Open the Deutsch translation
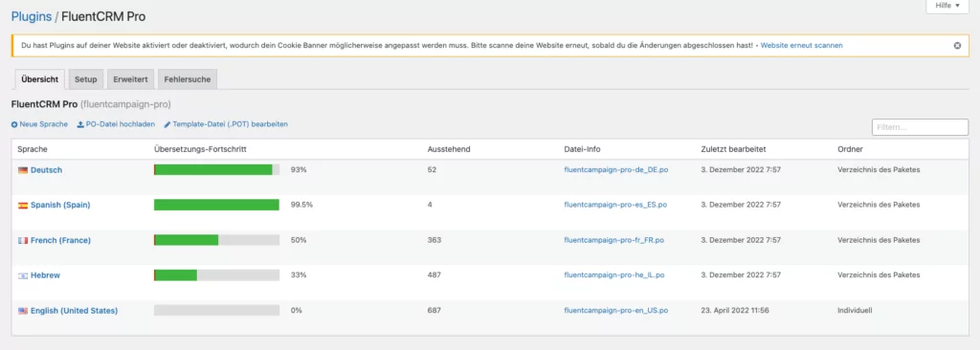This screenshot has width=980, height=350. [46, 170]
